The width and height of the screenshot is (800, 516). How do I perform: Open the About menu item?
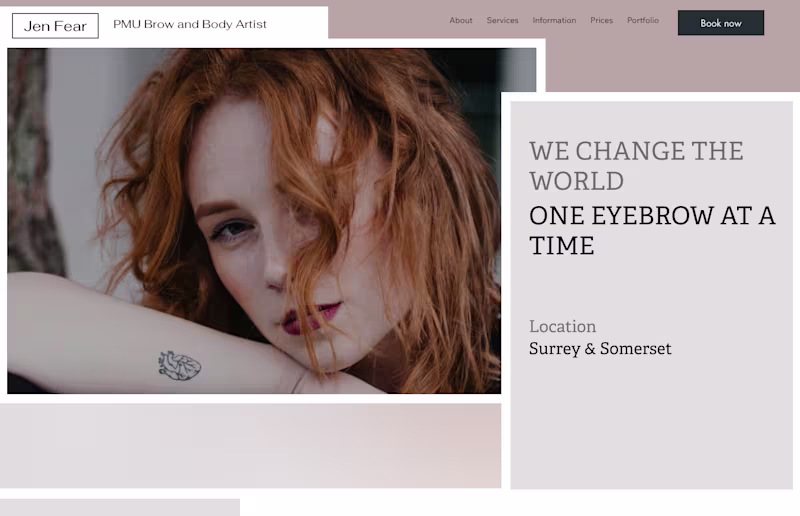point(461,20)
